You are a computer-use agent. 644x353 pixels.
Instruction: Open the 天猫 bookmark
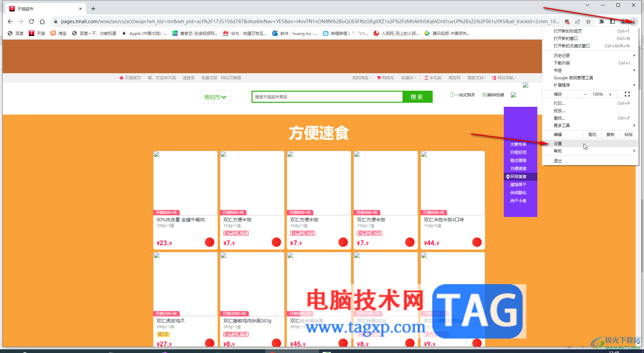pyautogui.click(x=37, y=33)
